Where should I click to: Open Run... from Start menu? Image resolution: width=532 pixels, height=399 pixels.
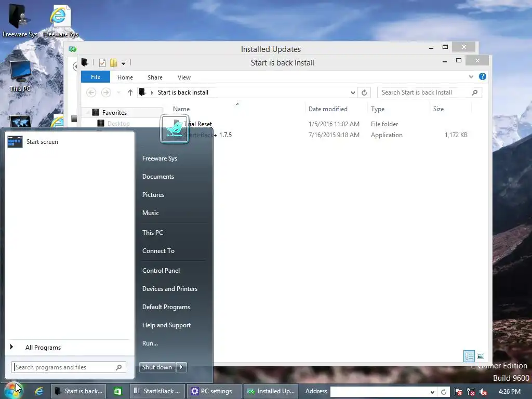pos(150,343)
